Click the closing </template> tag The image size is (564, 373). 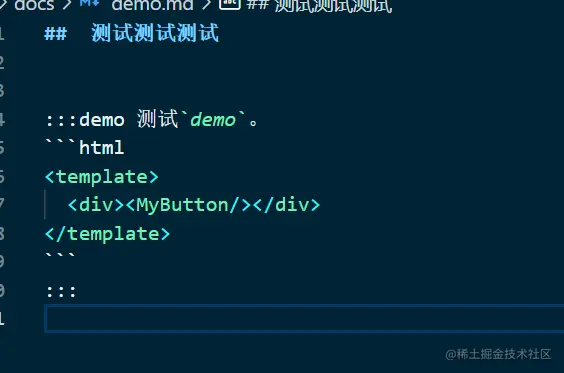click(x=107, y=234)
